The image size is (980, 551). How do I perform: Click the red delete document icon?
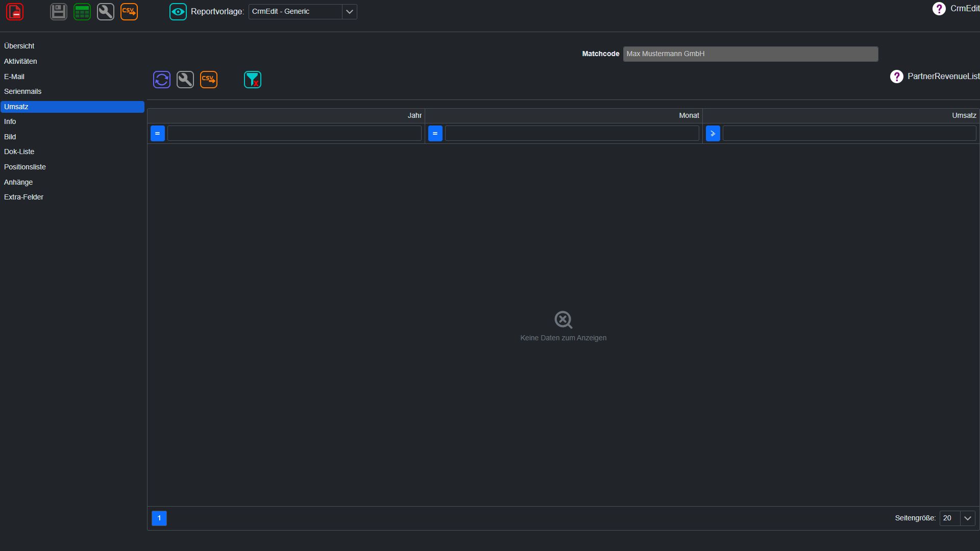tap(15, 12)
